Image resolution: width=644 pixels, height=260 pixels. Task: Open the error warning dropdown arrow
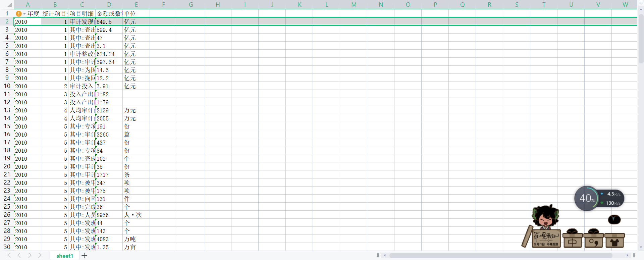24,14
